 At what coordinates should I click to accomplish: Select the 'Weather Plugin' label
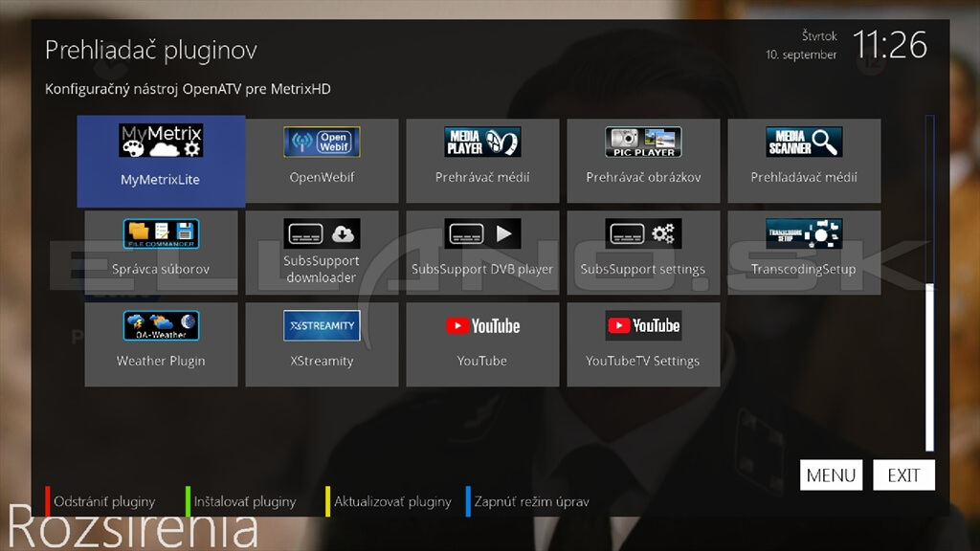pyautogui.click(x=161, y=361)
